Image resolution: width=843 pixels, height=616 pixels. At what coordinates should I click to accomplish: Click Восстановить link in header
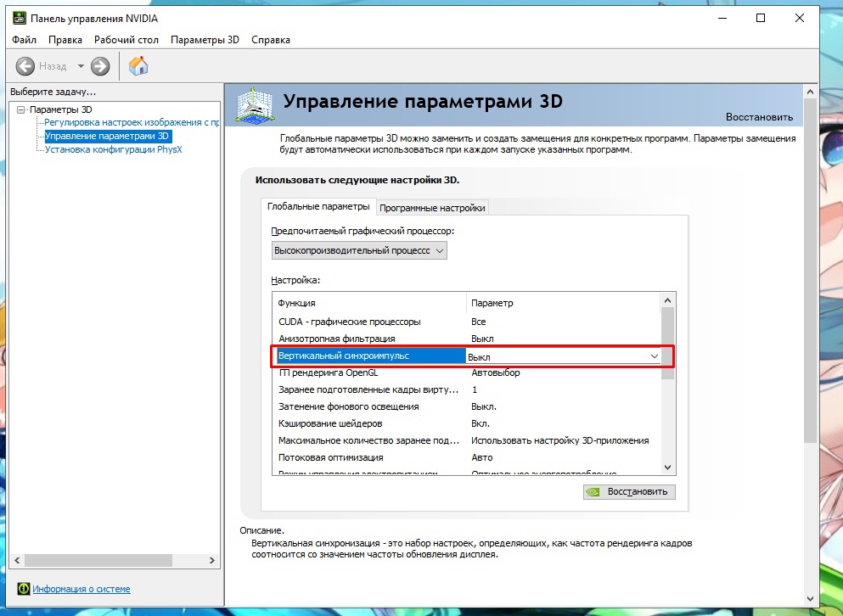pos(759,116)
